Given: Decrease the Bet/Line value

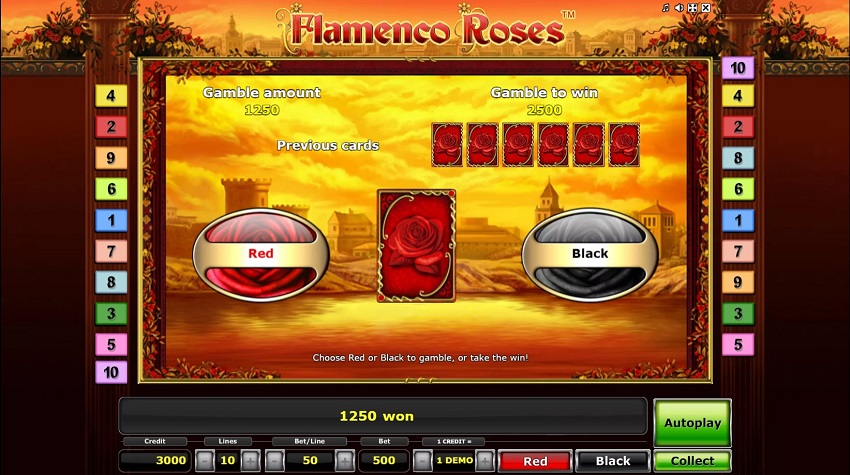Looking at the screenshot, I should [x=274, y=461].
